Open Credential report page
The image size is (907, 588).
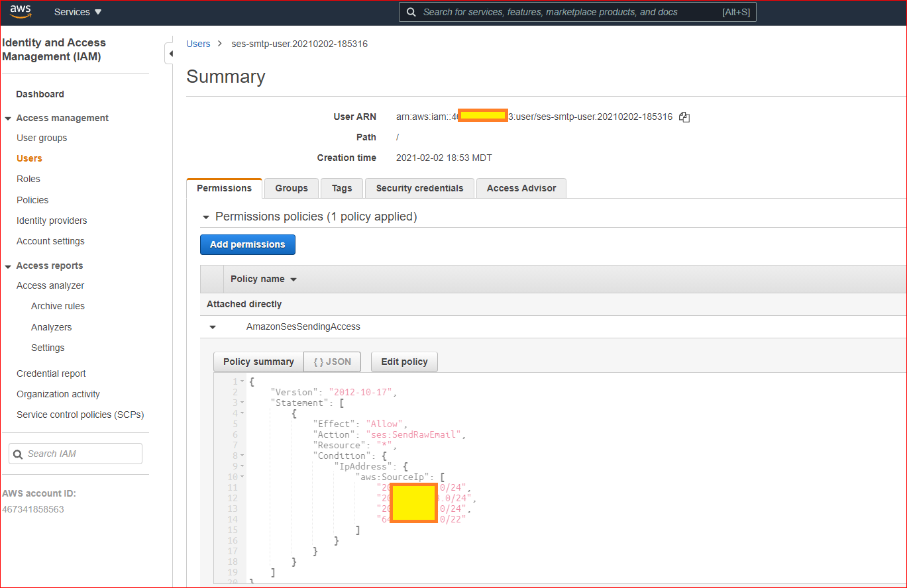point(51,373)
